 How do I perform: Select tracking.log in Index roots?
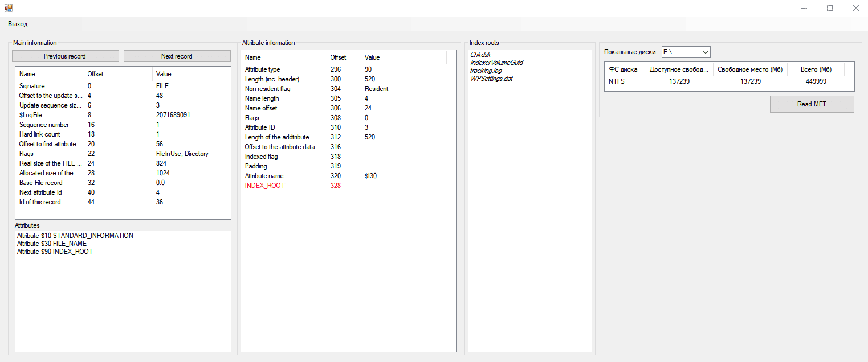[486, 71]
